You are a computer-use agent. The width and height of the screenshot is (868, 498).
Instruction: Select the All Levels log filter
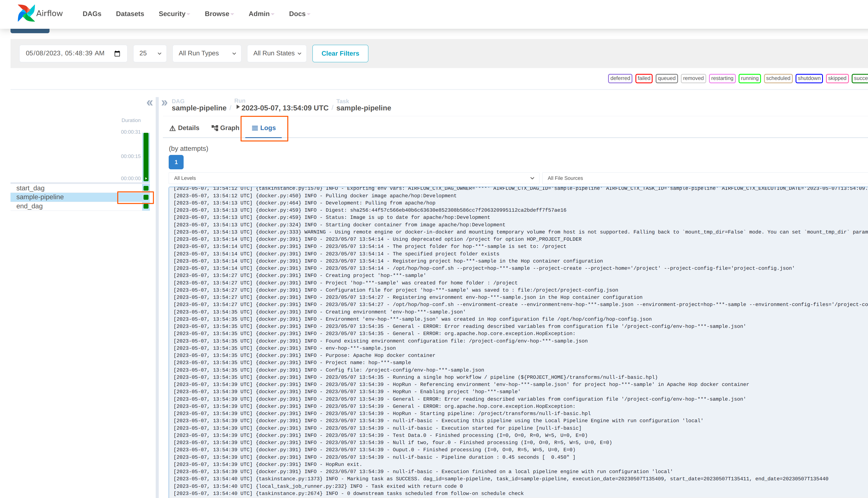click(x=353, y=178)
